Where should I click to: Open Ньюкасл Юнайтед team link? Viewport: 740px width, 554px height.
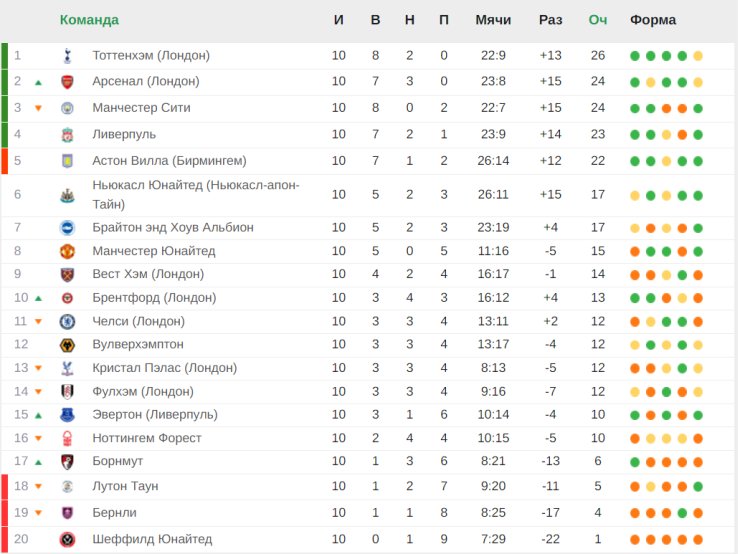point(196,194)
